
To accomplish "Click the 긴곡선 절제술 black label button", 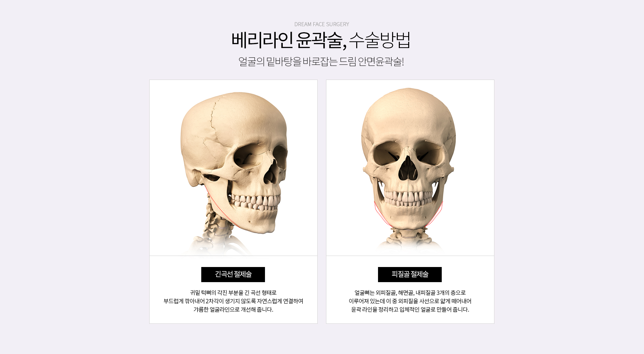I will (x=233, y=274).
